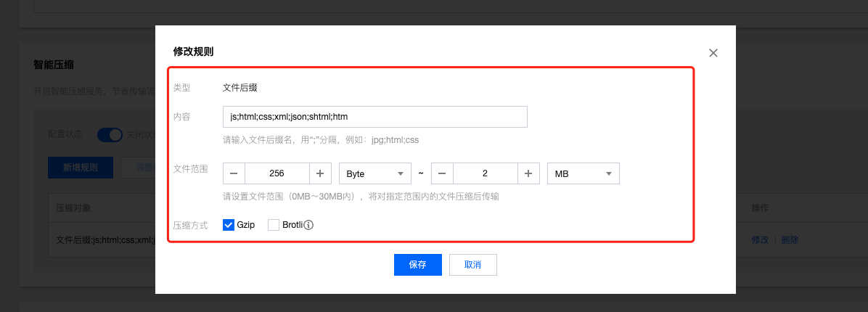Toggle the Gzip compression checkbox
The height and width of the screenshot is (312, 868).
pyautogui.click(x=228, y=225)
